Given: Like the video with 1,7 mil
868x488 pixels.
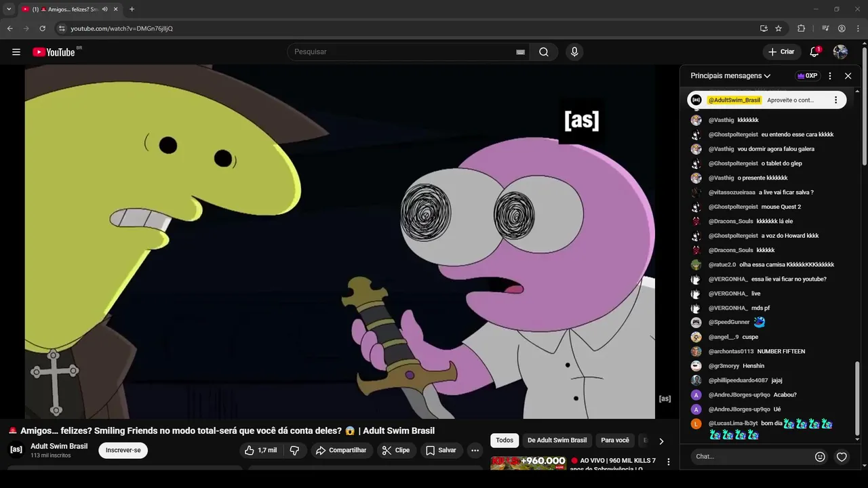Looking at the screenshot, I should click(x=261, y=450).
